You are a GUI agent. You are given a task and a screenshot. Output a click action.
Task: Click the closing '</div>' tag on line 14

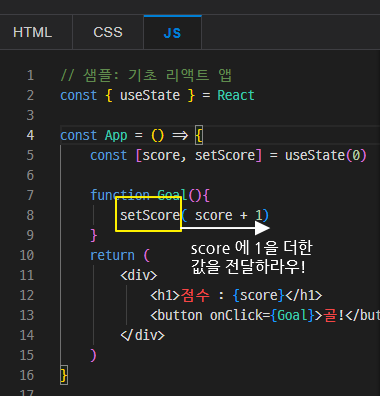pyautogui.click(x=142, y=335)
